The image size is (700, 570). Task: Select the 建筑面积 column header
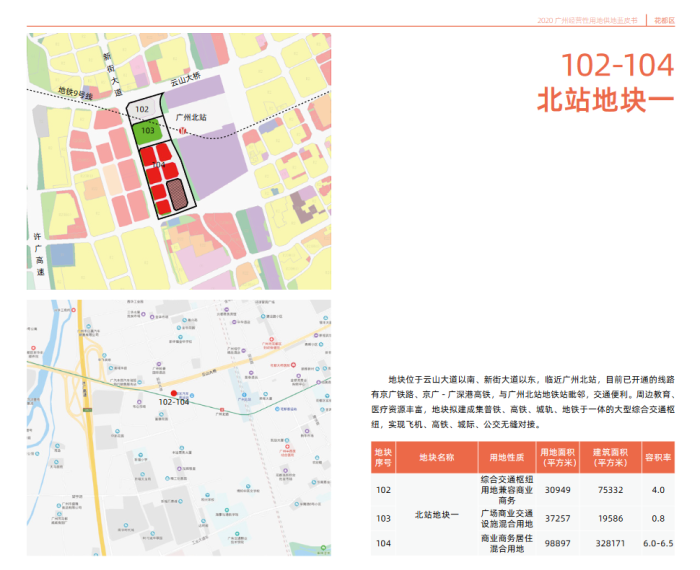[608, 457]
